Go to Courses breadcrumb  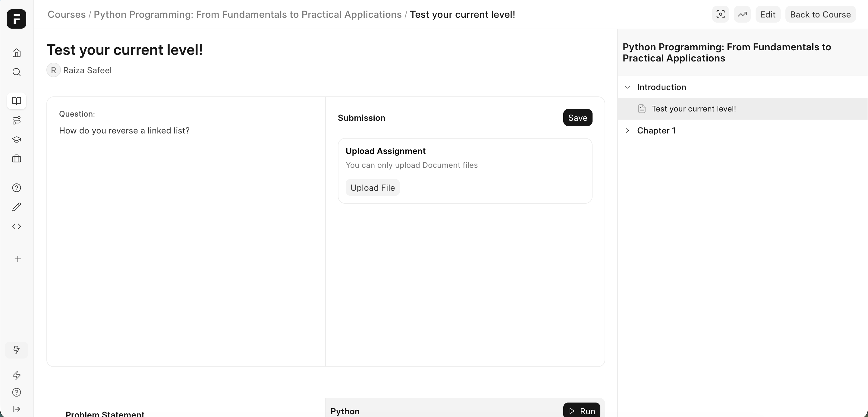66,14
